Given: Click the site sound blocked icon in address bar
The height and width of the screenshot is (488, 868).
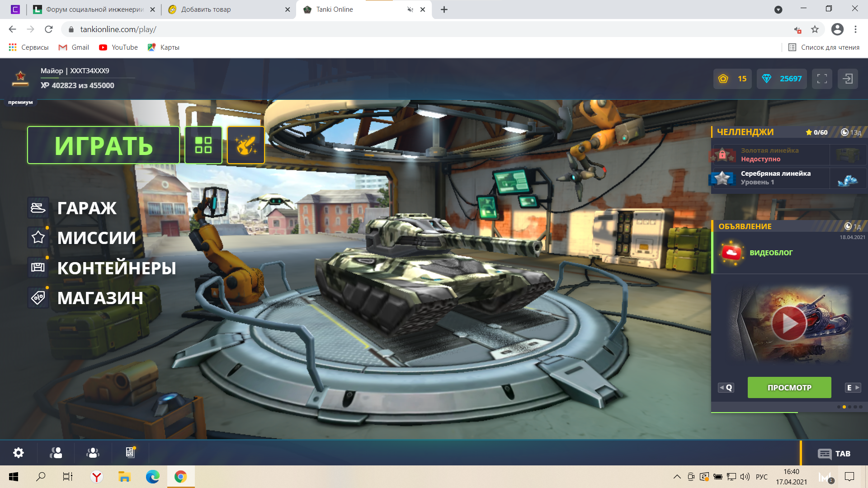Looking at the screenshot, I should tap(797, 30).
